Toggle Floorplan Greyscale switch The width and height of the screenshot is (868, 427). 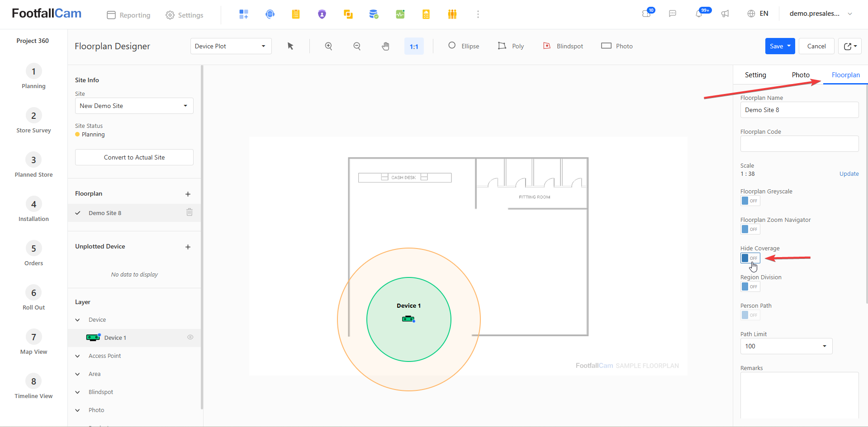(750, 201)
